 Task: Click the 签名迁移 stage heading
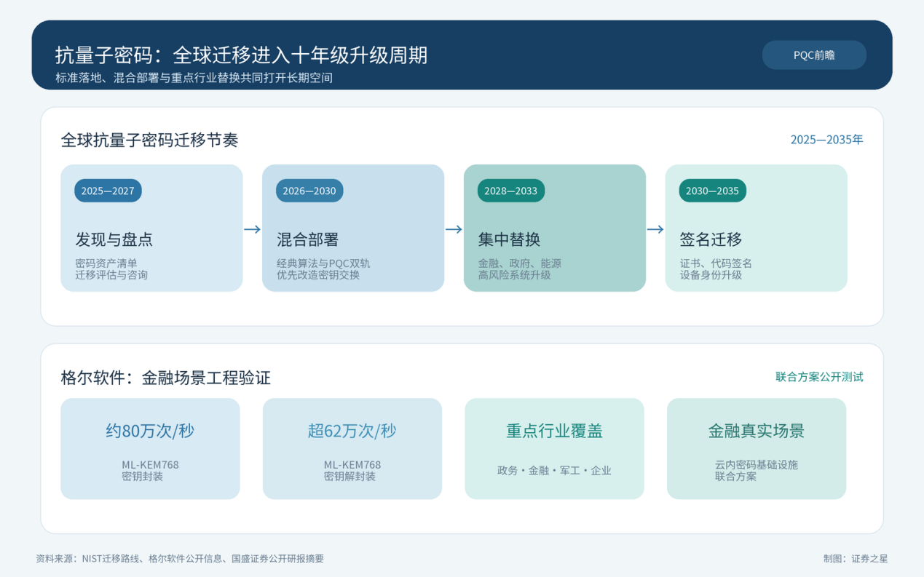point(711,239)
